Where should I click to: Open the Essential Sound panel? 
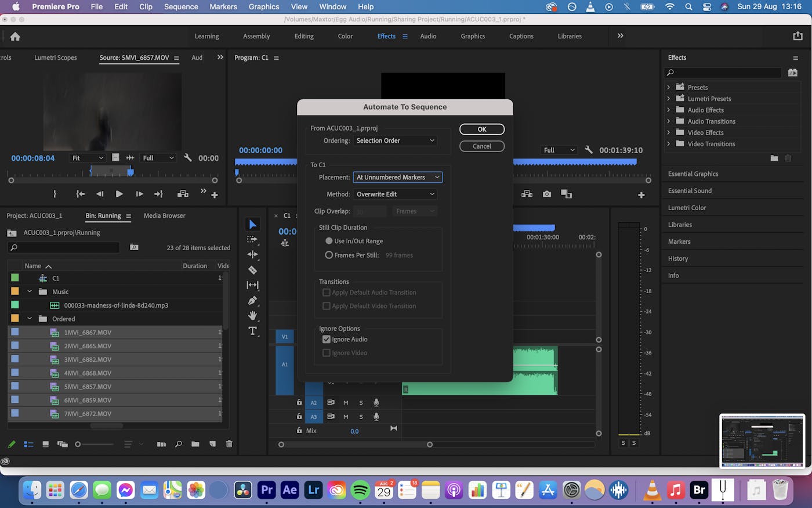[690, 190]
